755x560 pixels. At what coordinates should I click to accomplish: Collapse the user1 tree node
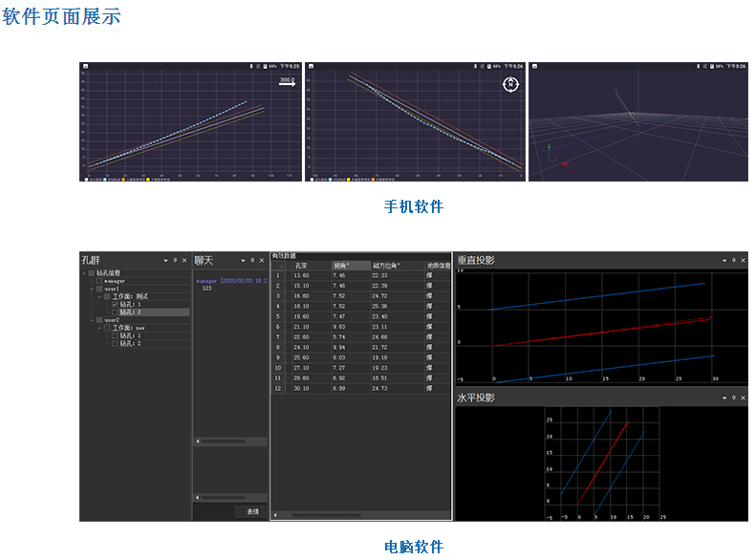pyautogui.click(x=92, y=289)
